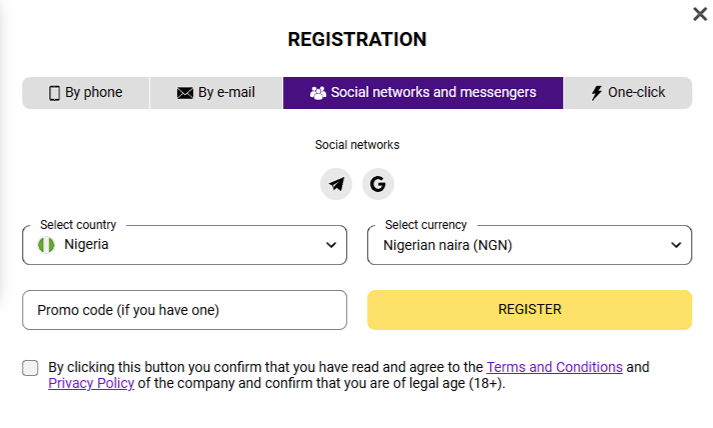Tick the terms agreement checkbox

tap(31, 368)
